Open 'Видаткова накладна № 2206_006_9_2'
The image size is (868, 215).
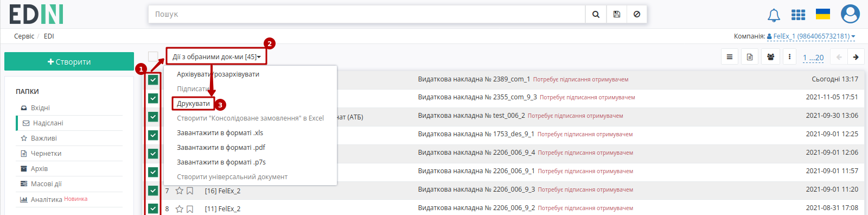(x=476, y=208)
